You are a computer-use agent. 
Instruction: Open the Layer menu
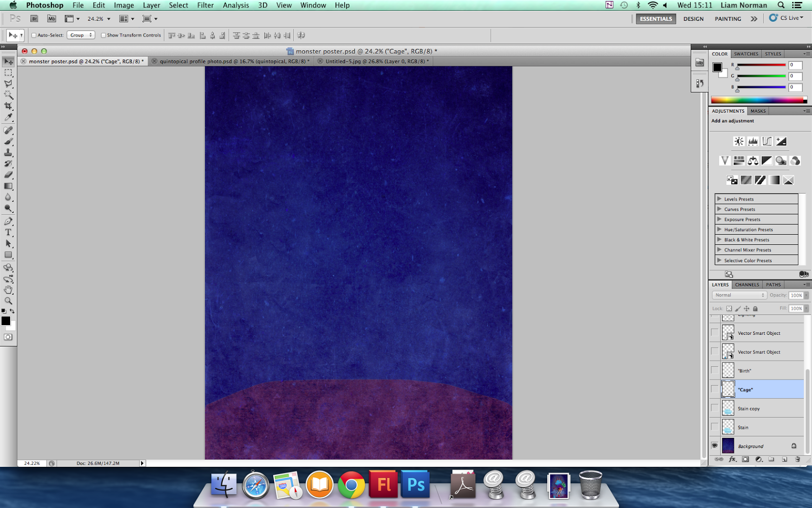click(151, 5)
